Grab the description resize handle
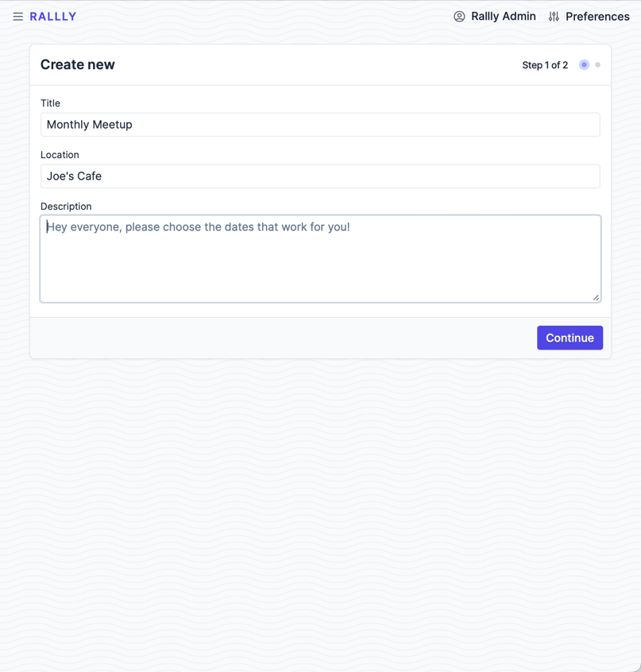Image resolution: width=641 pixels, height=672 pixels. [x=596, y=297]
